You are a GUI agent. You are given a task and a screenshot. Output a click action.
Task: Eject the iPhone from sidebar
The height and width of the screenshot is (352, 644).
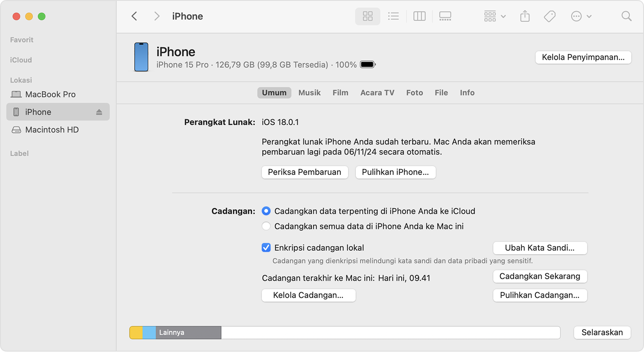[x=99, y=112]
